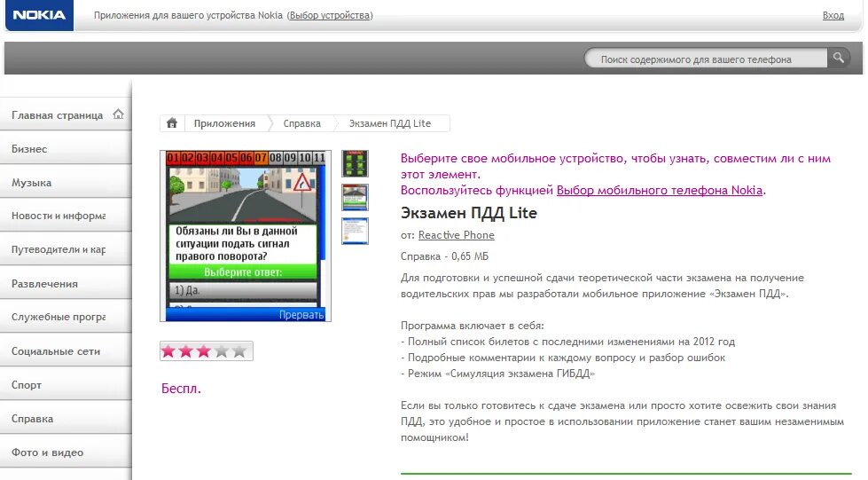This screenshot has width=868, height=480.
Task: Open Главная страница in the sidebar
Action: coord(66,114)
